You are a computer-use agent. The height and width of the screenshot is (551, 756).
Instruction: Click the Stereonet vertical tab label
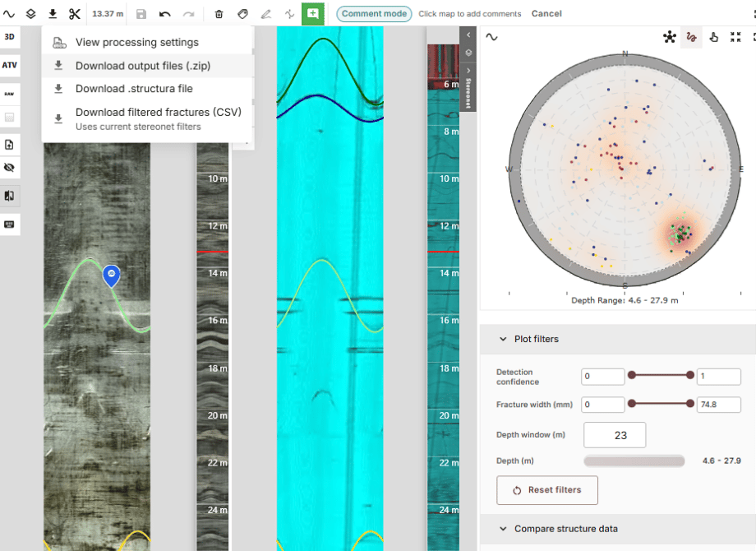[468, 93]
